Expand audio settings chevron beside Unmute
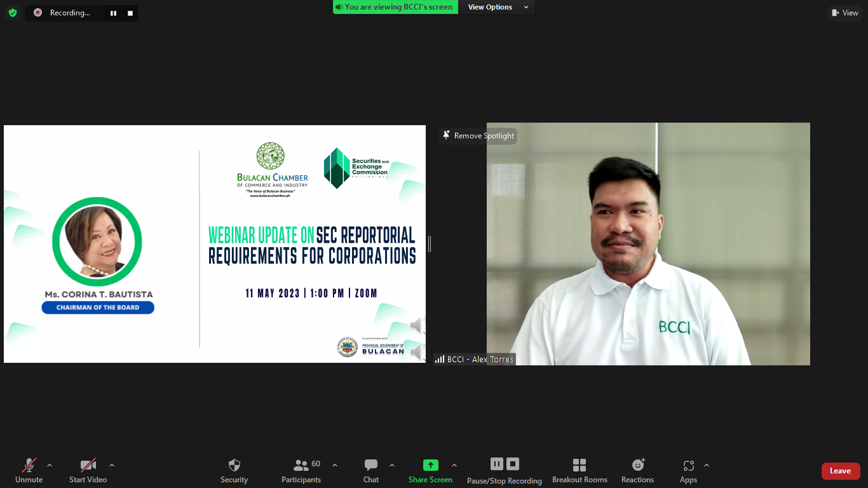 coord(50,465)
